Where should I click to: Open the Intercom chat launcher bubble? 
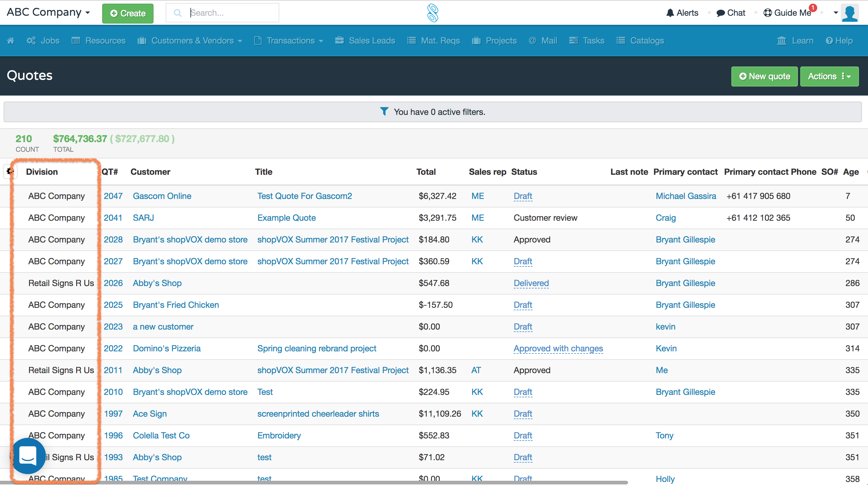coord(28,456)
